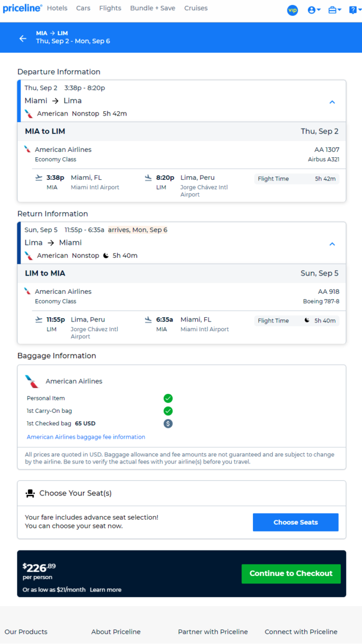Click Learn more about monthly payments
Image resolution: width=362 pixels, height=644 pixels.
pyautogui.click(x=105, y=590)
